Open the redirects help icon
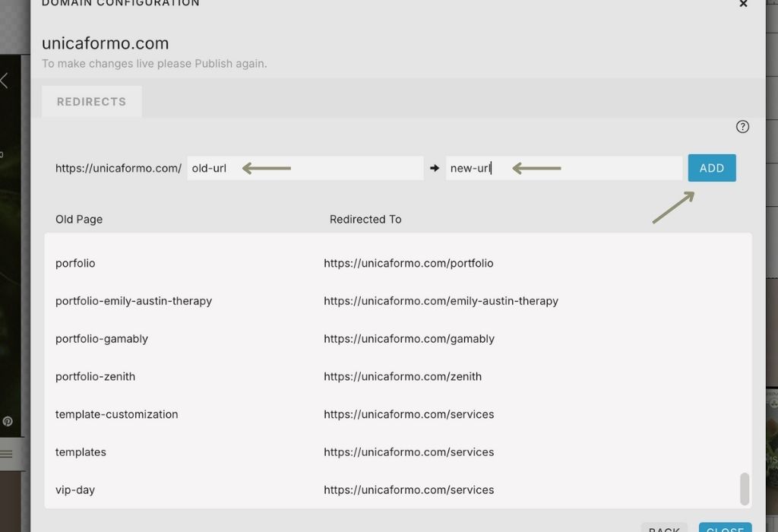Image resolution: width=778 pixels, height=532 pixels. click(x=742, y=126)
